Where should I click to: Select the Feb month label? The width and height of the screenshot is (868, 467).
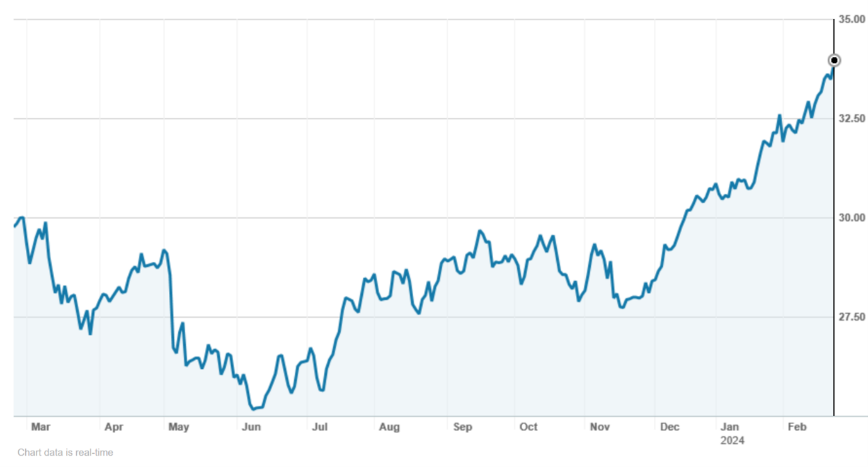coord(797,427)
